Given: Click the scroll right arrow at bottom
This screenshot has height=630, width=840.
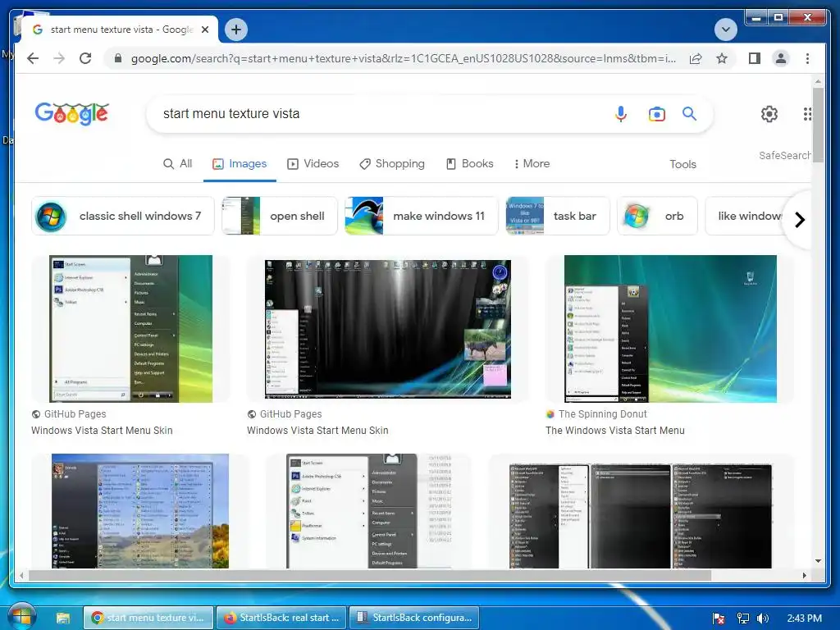Looking at the screenshot, I should tap(804, 575).
